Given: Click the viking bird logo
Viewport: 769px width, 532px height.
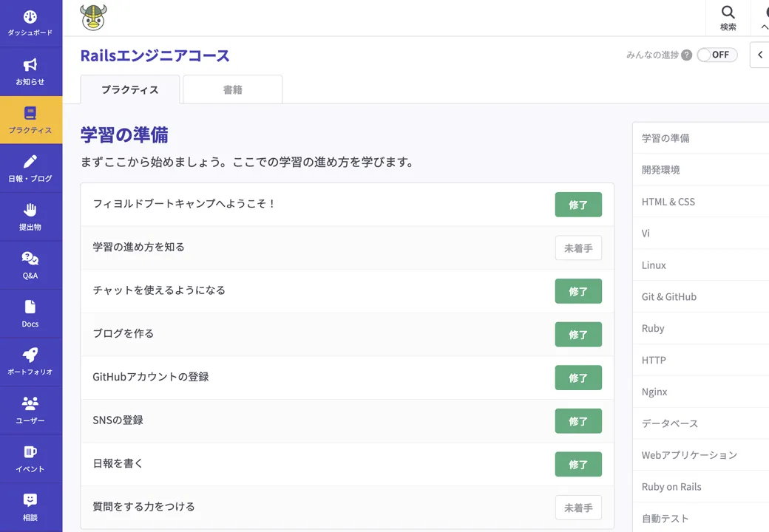Looking at the screenshot, I should click(x=93, y=18).
